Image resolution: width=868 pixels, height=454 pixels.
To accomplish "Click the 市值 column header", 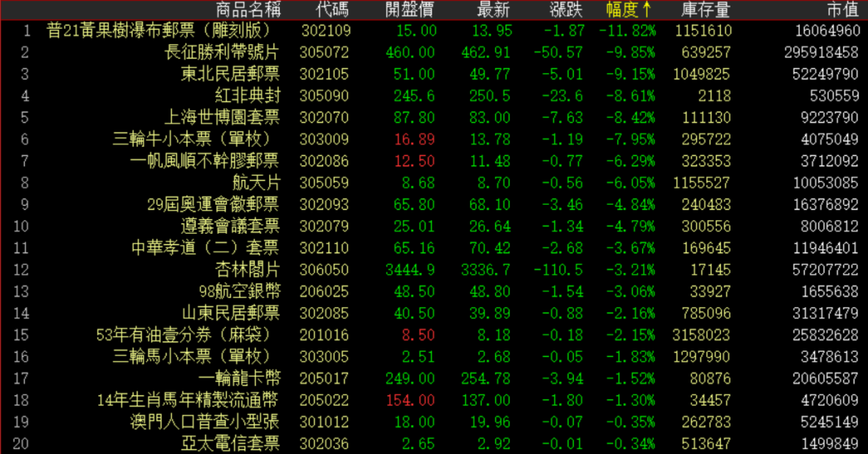I will click(842, 10).
